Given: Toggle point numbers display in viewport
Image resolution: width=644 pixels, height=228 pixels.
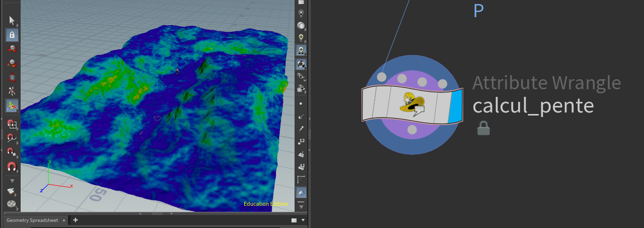Looking at the screenshot, I should pos(301,141).
